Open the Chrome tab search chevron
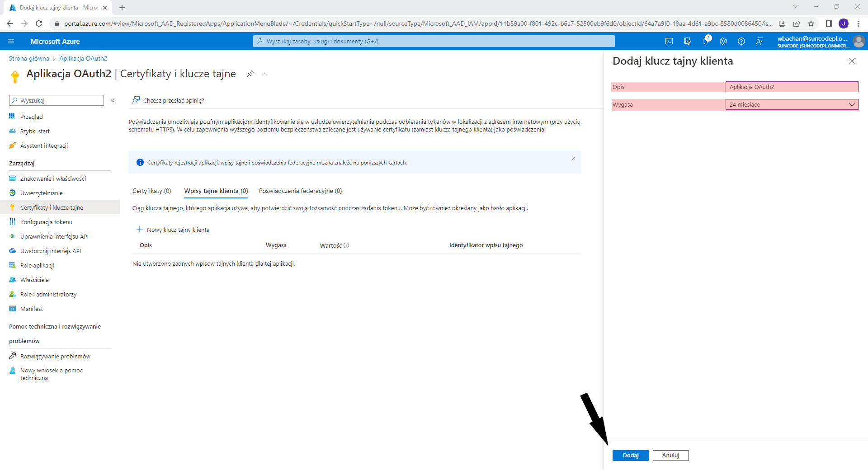868x470 pixels. [795, 6]
